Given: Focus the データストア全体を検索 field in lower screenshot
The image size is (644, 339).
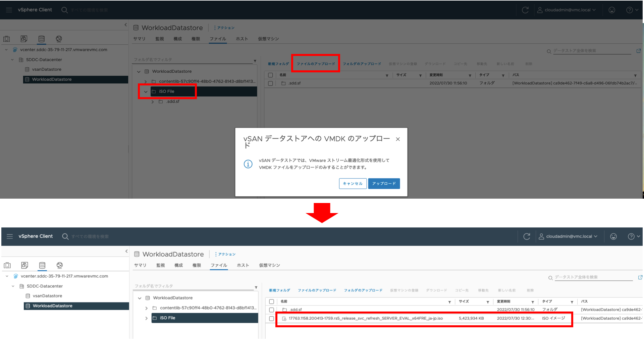Looking at the screenshot, I should 593,277.
